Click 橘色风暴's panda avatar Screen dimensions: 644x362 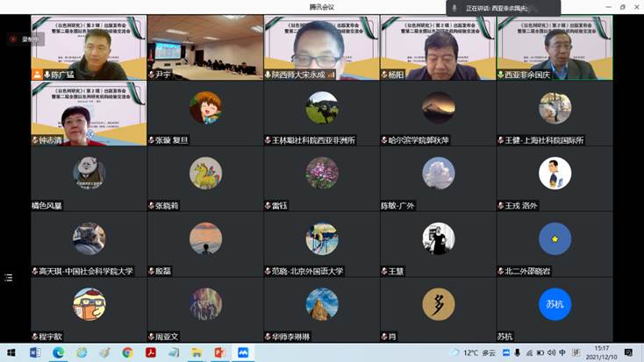point(89,173)
